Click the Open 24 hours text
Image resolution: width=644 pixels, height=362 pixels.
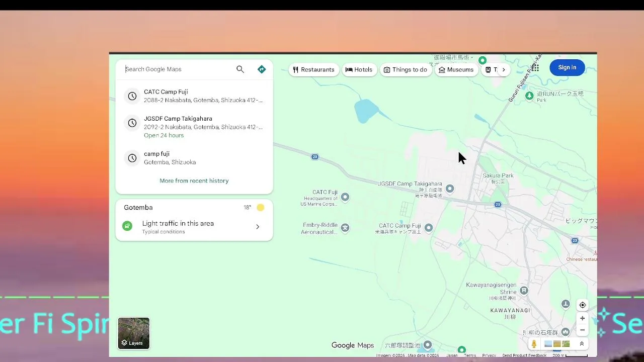(164, 136)
